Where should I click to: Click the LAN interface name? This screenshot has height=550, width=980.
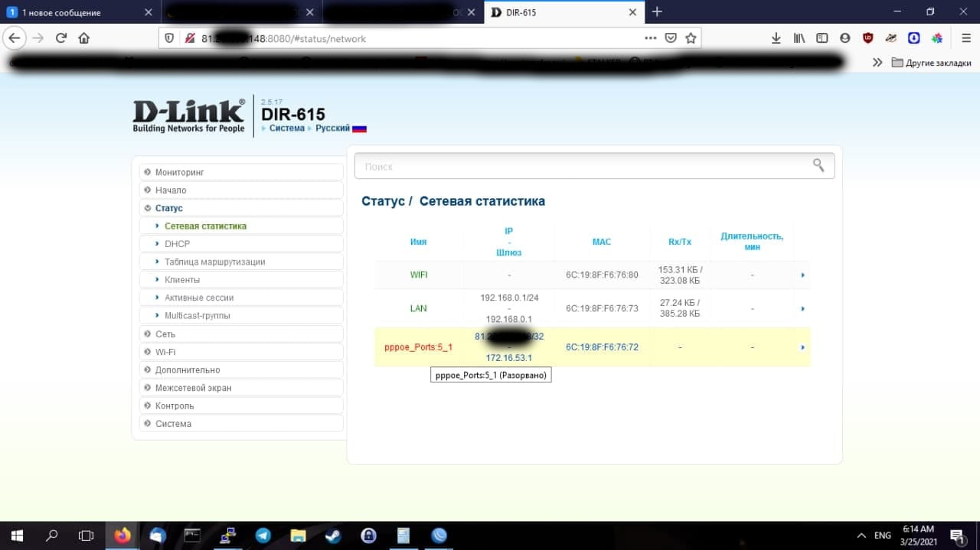(x=418, y=308)
